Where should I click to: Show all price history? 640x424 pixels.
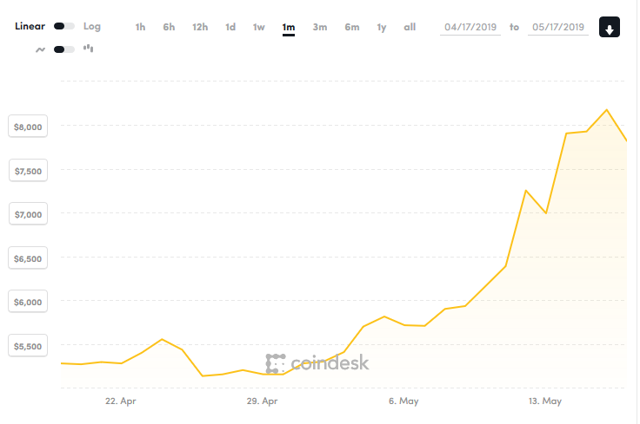tap(410, 27)
